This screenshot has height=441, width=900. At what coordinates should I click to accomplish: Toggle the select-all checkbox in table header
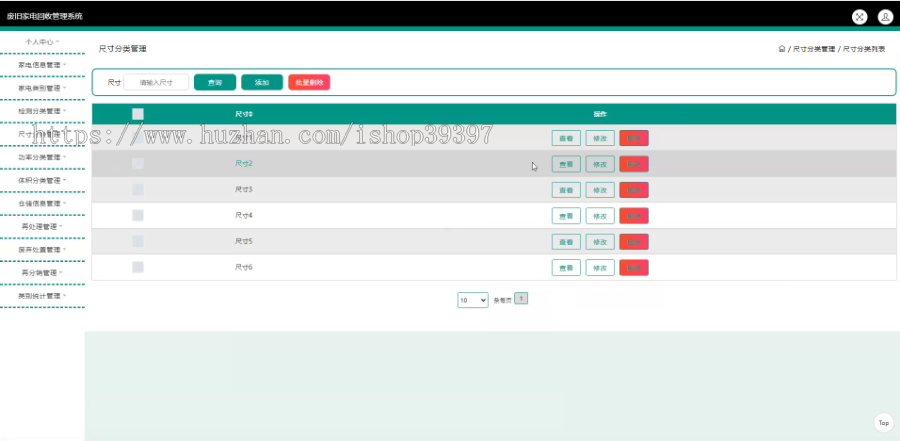[x=138, y=114]
